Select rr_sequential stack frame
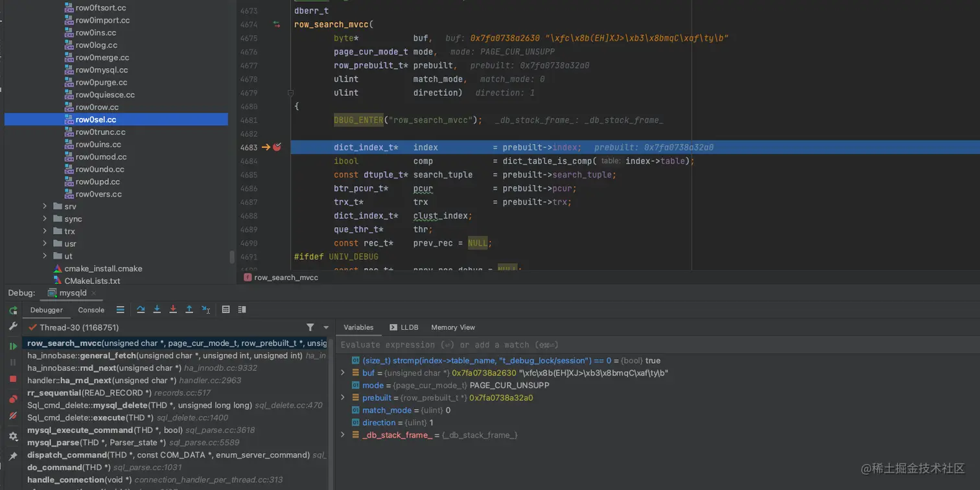Screen dimensions: 980x490 coord(176,393)
